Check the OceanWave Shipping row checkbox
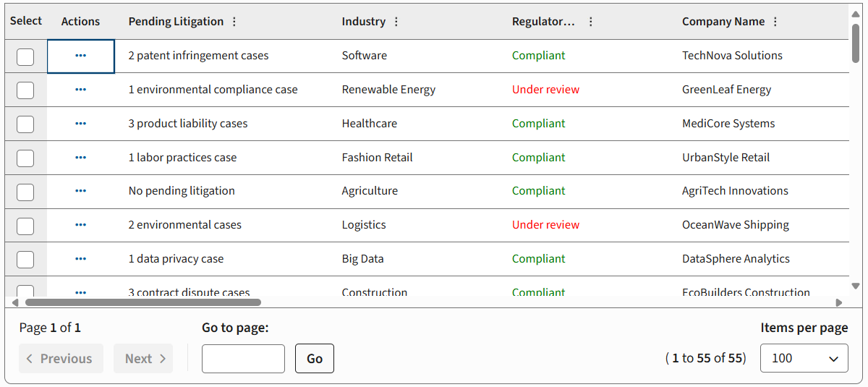This screenshot has width=868, height=387. coord(25,226)
